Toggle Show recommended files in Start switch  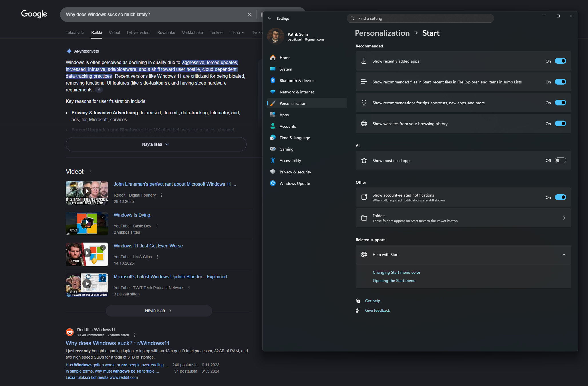tap(561, 82)
